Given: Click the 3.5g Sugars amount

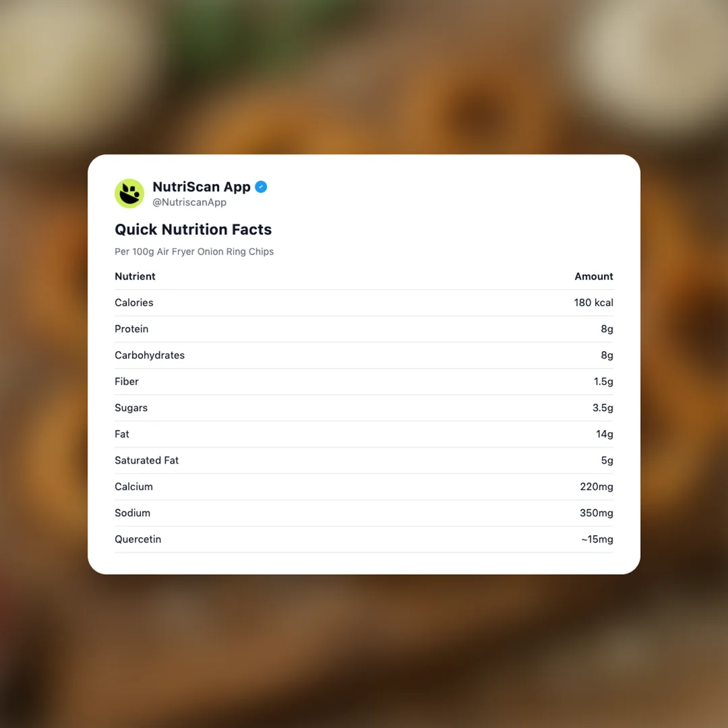Looking at the screenshot, I should point(603,408).
